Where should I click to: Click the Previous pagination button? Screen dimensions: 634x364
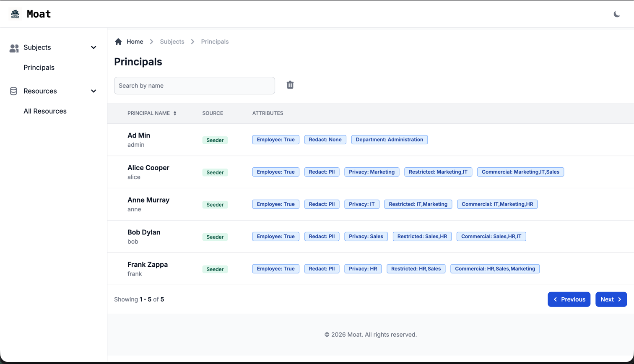[569, 299]
